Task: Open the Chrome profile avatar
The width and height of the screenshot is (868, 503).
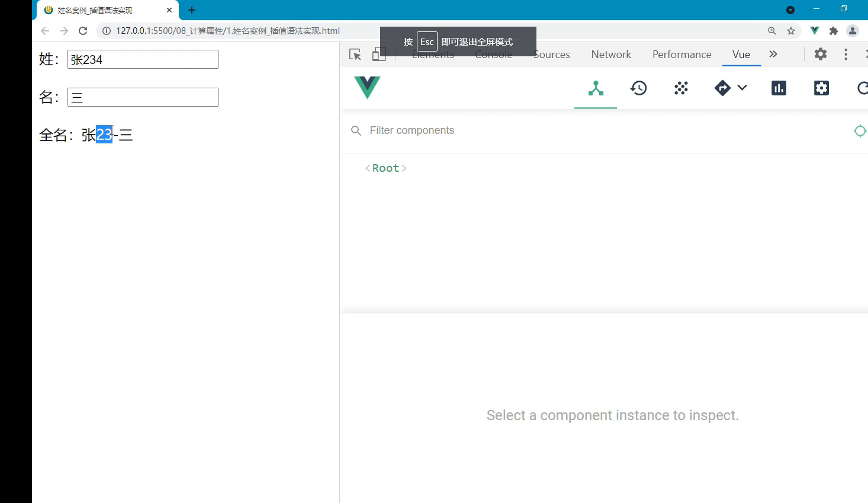Action: pos(853,31)
